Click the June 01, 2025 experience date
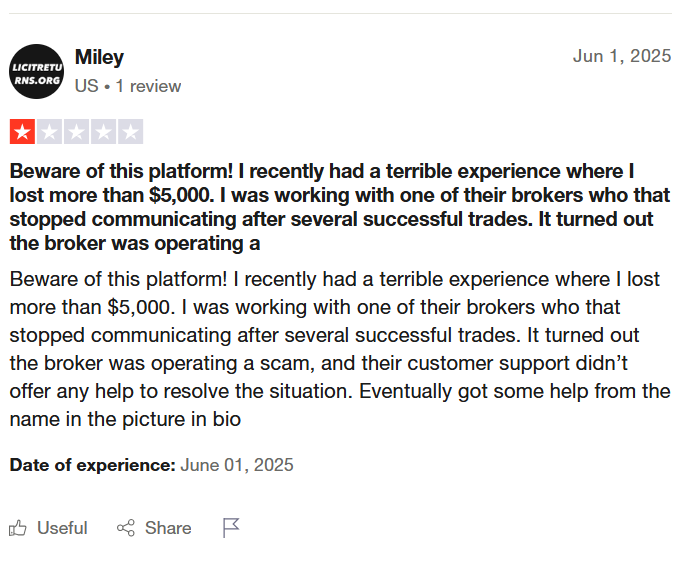The height and width of the screenshot is (568, 685). point(237,465)
